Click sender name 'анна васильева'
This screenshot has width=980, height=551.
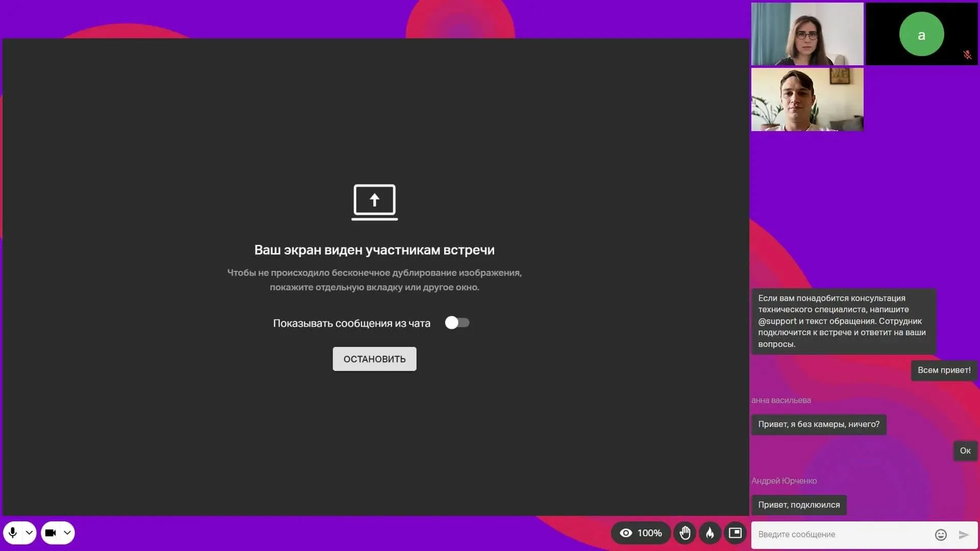tap(781, 400)
